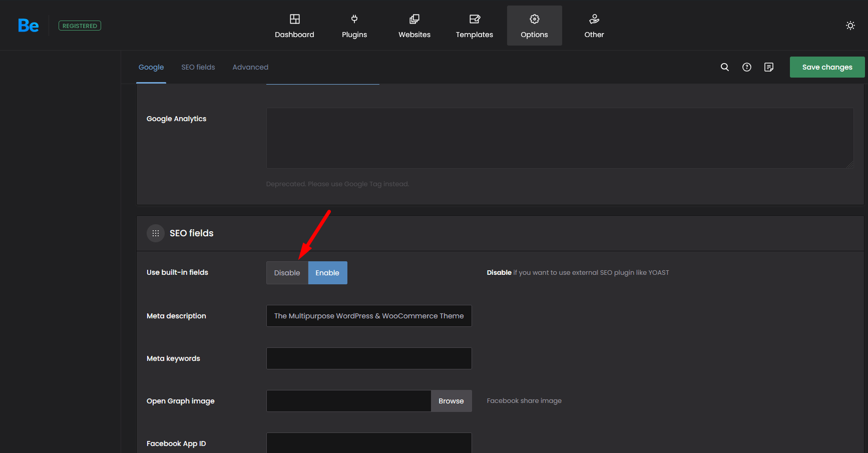This screenshot has height=453, width=868.
Task: Open the Options section
Action: [534, 26]
